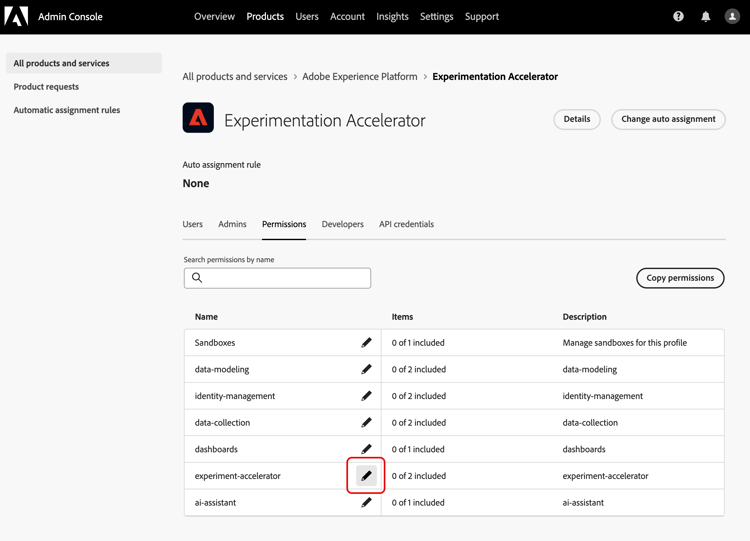Click the pencil icon for data-modeling
Screen dimensions: 750x541
tap(366, 369)
